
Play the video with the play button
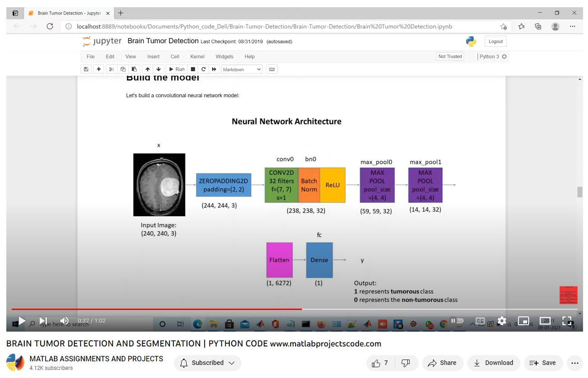point(22,321)
